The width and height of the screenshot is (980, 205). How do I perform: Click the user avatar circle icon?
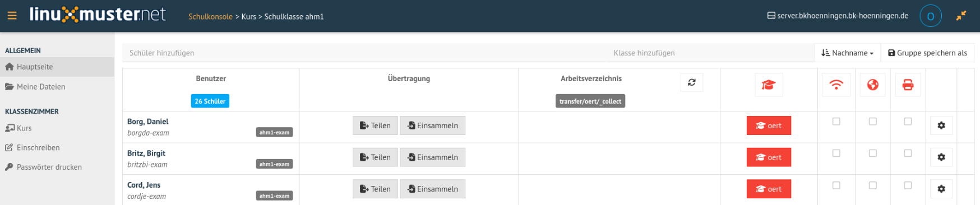tap(931, 16)
